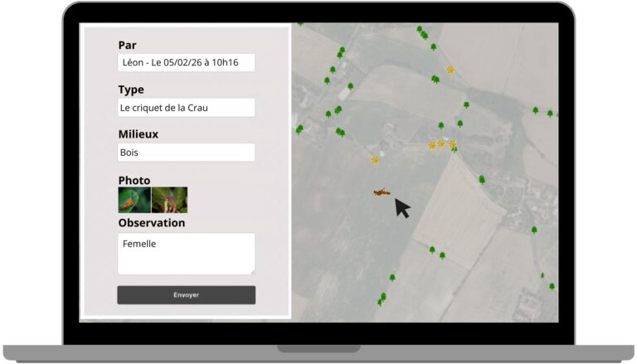Grab the Observation text area resize handle
Image resolution: width=637 pixels, height=364 pixels.
[252, 271]
